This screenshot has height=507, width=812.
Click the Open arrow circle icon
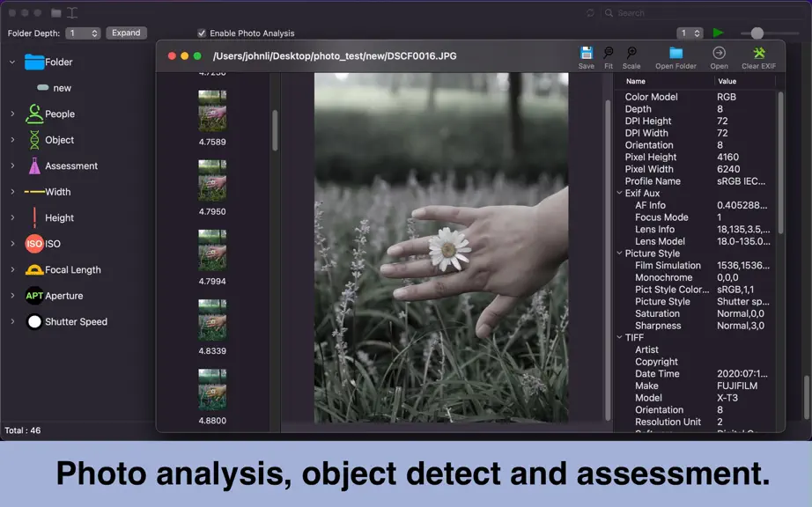coord(719,53)
